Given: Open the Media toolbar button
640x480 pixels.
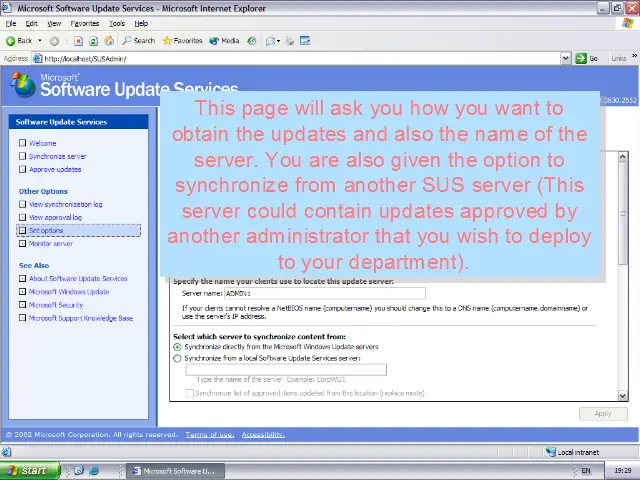Looking at the screenshot, I should 224,40.
